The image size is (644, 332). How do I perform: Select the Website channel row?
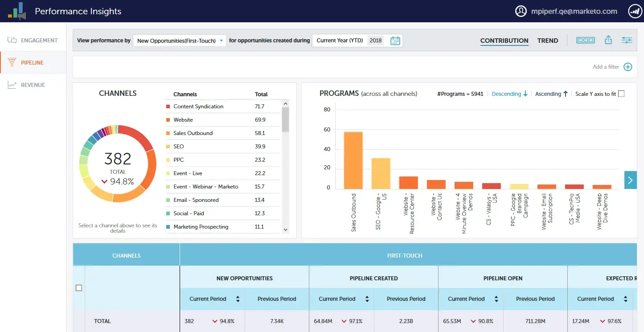point(183,119)
